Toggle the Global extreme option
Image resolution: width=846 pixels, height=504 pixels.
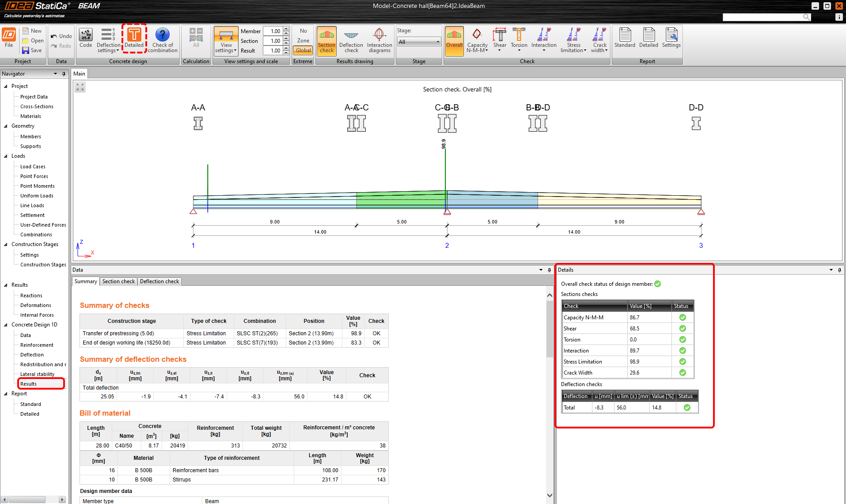[x=303, y=50]
